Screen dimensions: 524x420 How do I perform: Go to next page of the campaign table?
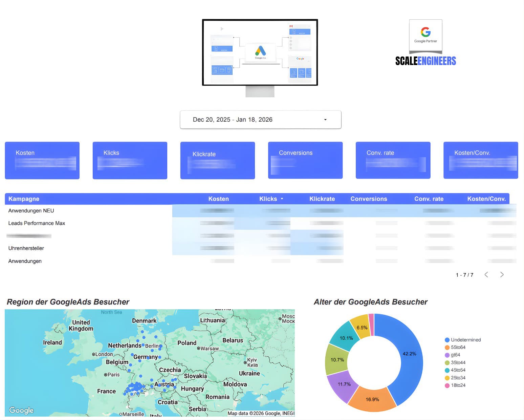502,275
